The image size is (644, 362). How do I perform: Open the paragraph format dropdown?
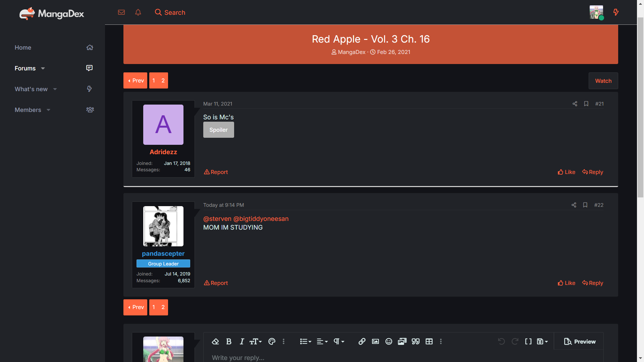click(339, 342)
